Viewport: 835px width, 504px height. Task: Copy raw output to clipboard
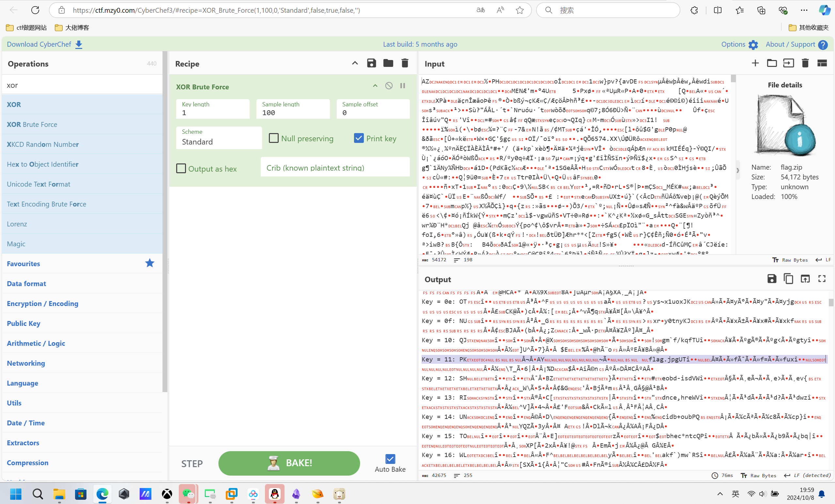[x=788, y=279]
